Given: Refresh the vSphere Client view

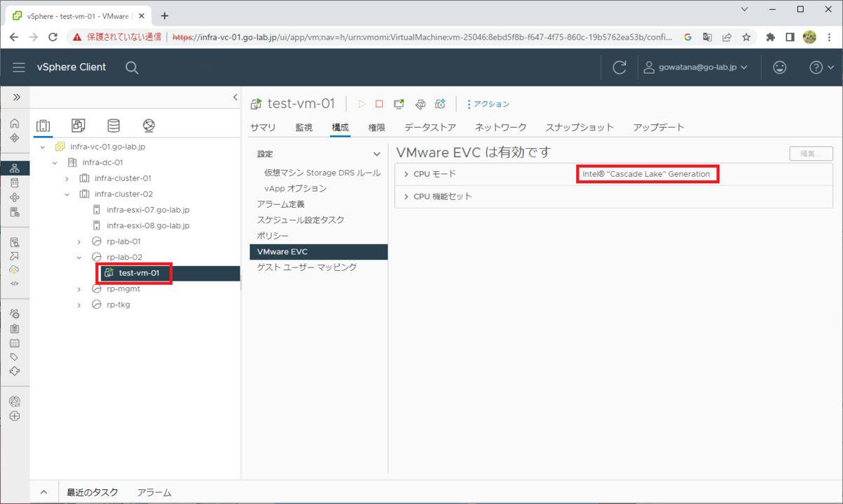Looking at the screenshot, I should (x=620, y=67).
